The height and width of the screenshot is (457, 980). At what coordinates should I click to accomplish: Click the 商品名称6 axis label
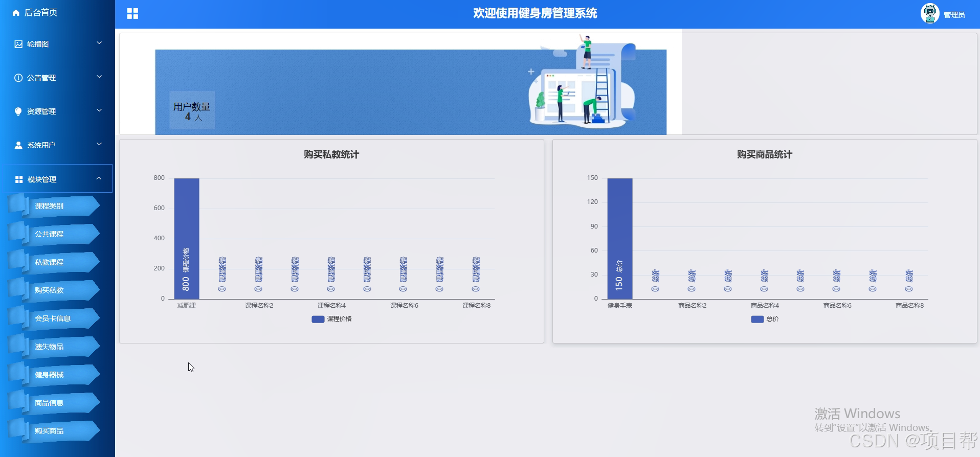(x=837, y=306)
